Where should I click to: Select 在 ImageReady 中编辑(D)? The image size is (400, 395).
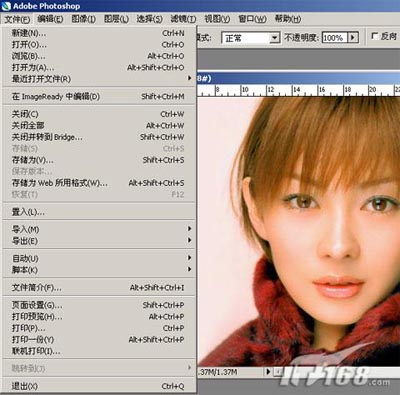coord(99,97)
